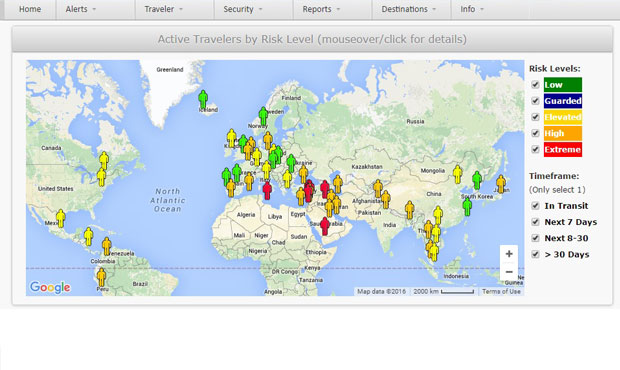620x370 pixels.
Task: Click the yellow Elevated color swatch
Action: (563, 117)
